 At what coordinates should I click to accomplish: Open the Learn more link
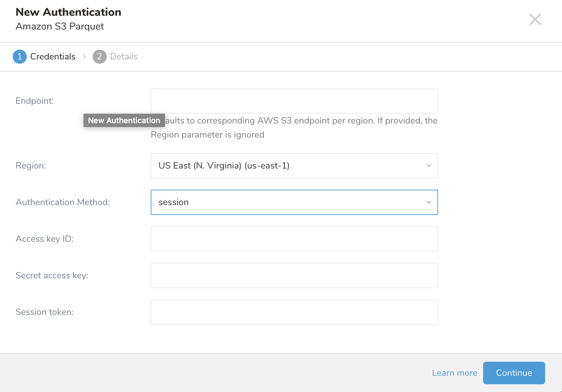point(454,373)
